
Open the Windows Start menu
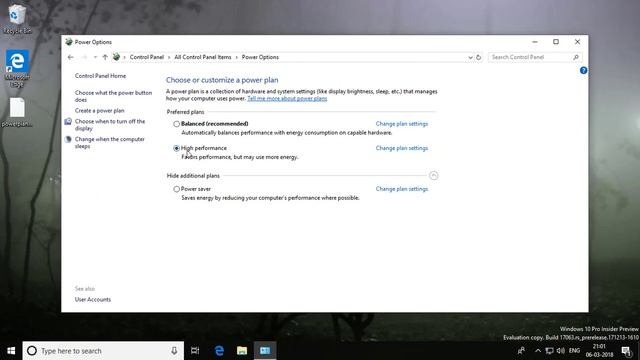[x=11, y=351]
